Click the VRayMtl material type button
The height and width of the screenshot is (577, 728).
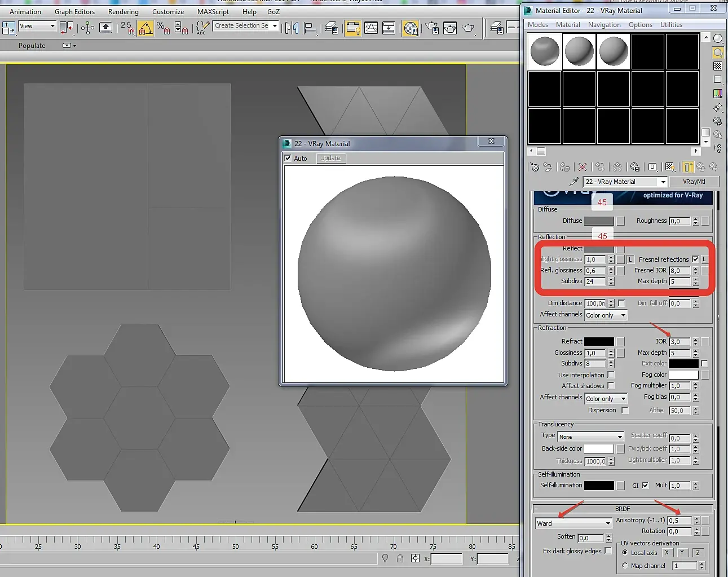(x=694, y=182)
